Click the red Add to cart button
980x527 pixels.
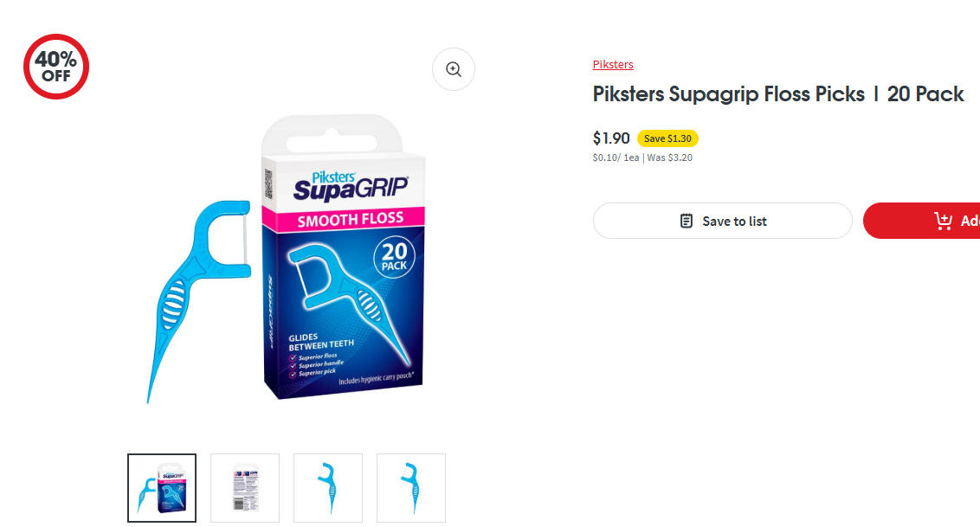[922, 221]
